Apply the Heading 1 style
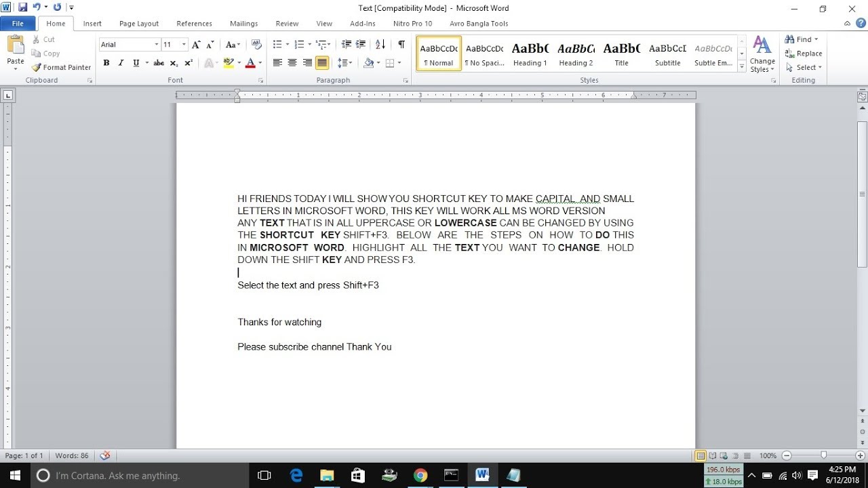 pos(530,54)
